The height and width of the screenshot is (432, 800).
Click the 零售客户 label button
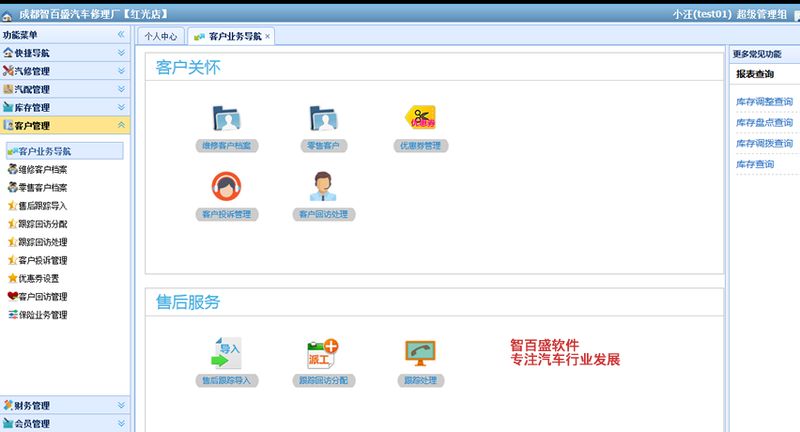[x=323, y=146]
